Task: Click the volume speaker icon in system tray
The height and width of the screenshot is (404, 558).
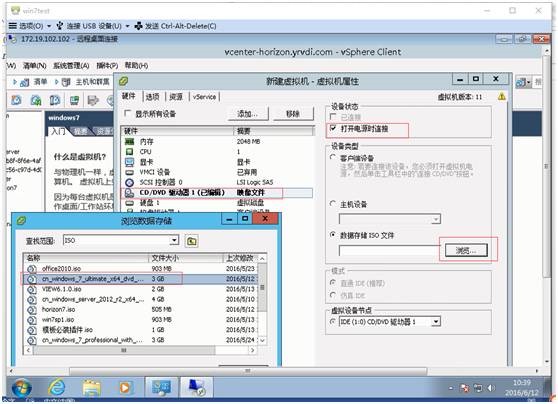Action: click(491, 388)
